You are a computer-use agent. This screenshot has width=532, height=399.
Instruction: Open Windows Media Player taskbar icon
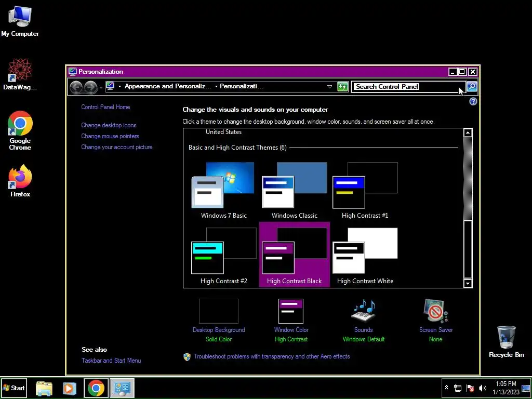point(69,388)
